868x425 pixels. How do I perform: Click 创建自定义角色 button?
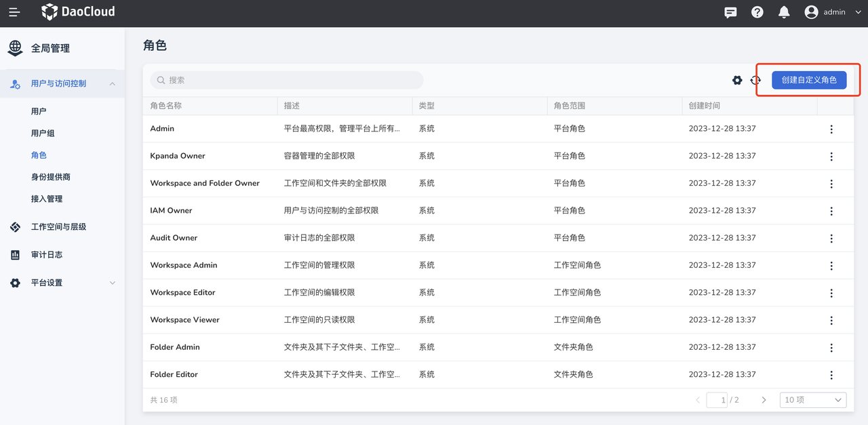click(809, 80)
